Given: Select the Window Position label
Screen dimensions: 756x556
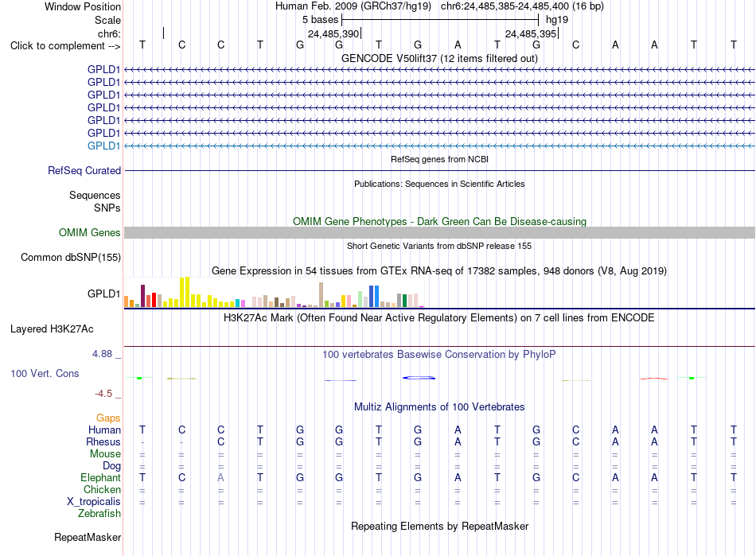Looking at the screenshot, I should pos(83,6).
